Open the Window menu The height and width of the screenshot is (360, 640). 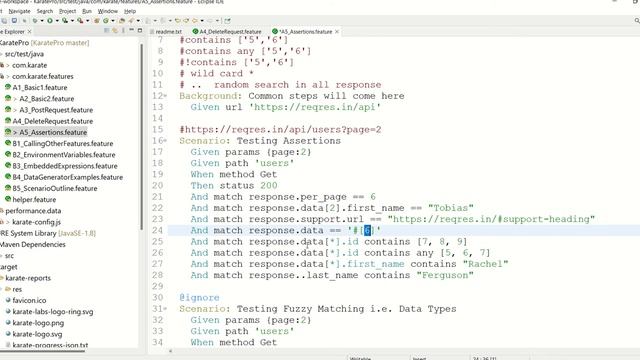point(108,11)
